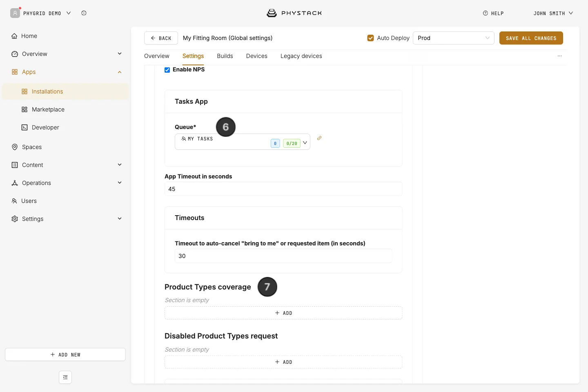This screenshot has height=392, width=588.
Task: Open the My Tasks queue dropdown
Action: coord(243,142)
